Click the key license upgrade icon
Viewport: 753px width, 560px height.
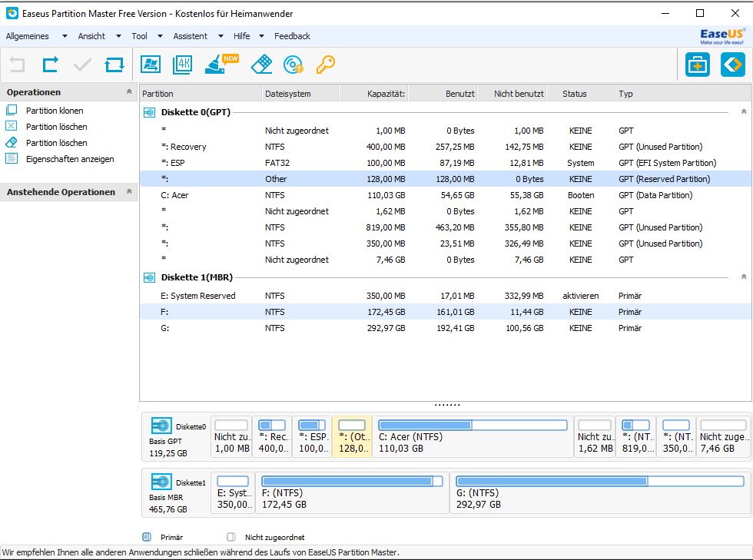coord(326,65)
